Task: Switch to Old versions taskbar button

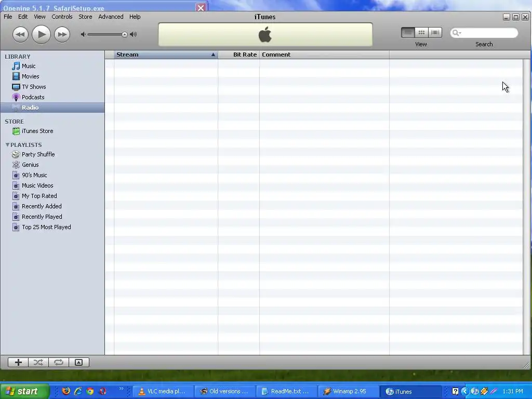Action: tap(224, 392)
